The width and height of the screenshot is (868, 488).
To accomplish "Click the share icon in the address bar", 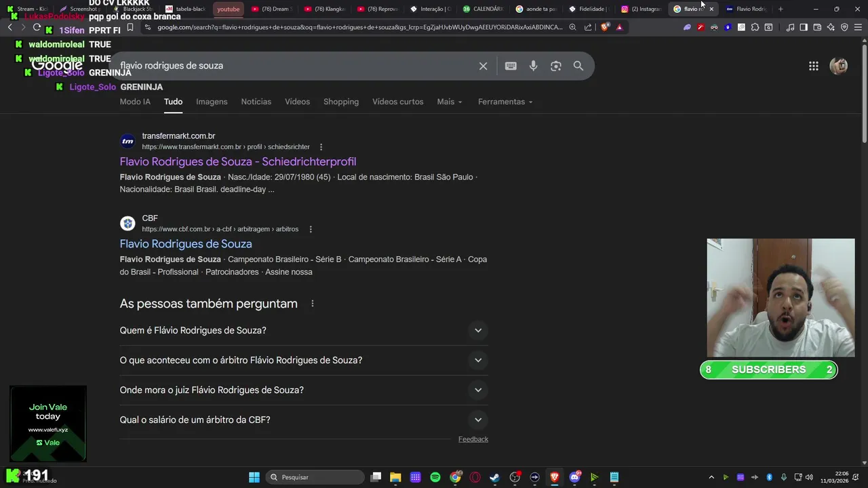I will [587, 27].
